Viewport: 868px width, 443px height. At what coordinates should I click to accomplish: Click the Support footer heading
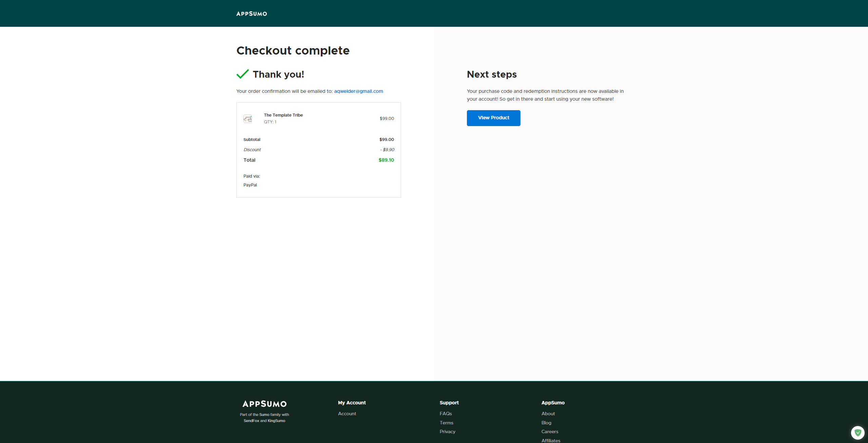coord(449,403)
